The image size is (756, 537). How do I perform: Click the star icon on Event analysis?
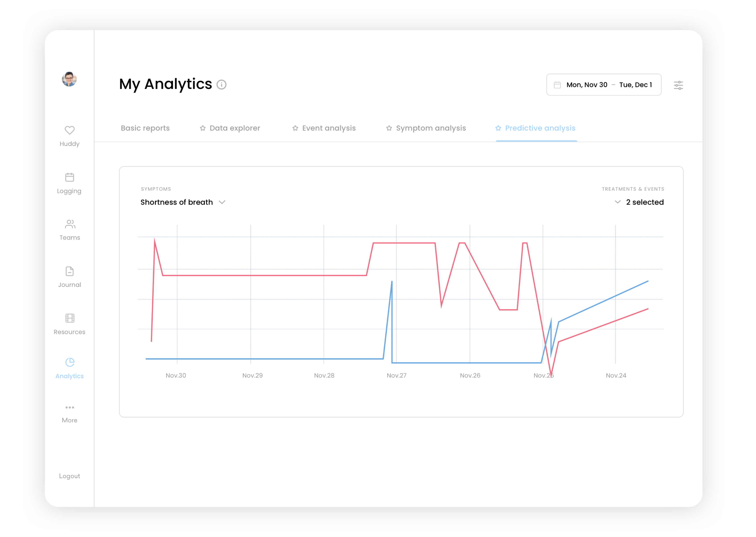(x=295, y=128)
